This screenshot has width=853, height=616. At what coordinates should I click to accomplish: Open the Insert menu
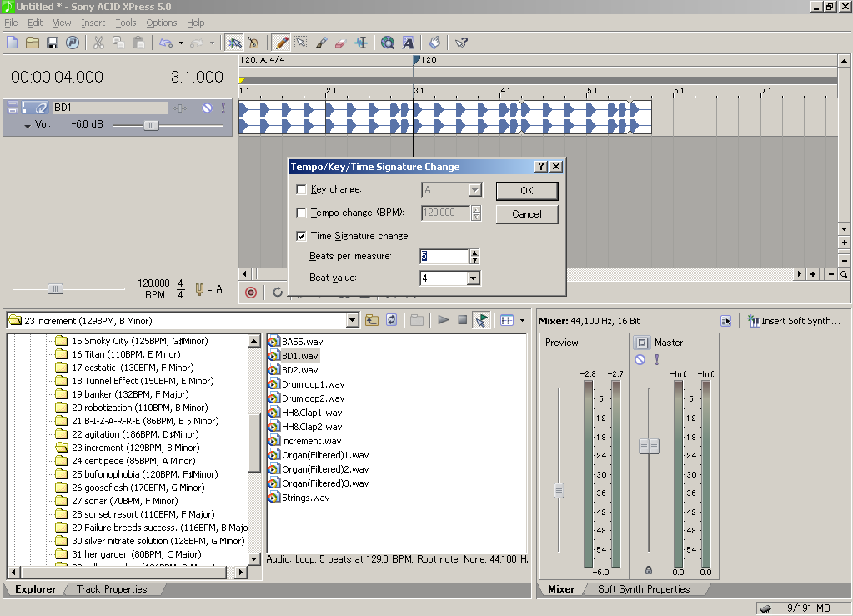[93, 23]
